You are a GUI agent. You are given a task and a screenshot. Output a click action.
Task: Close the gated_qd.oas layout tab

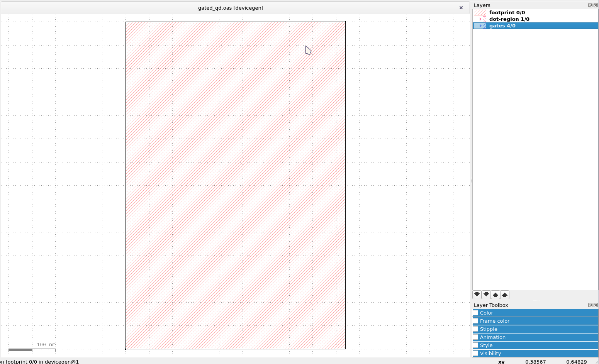point(461,8)
